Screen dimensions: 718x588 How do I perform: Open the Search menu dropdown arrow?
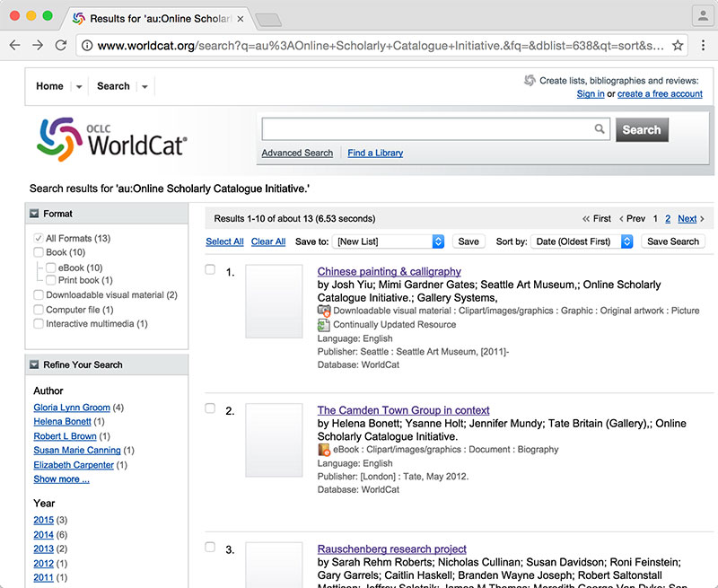[144, 86]
